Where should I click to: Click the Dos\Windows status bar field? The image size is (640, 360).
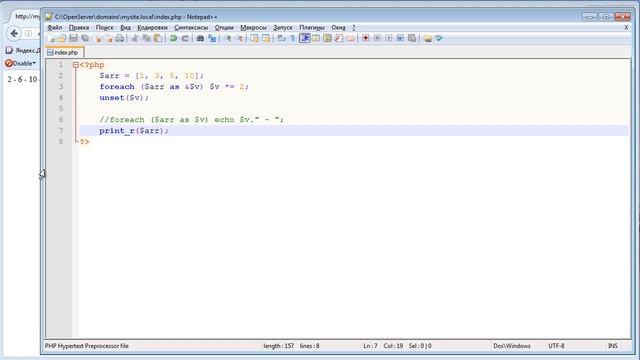pos(512,346)
